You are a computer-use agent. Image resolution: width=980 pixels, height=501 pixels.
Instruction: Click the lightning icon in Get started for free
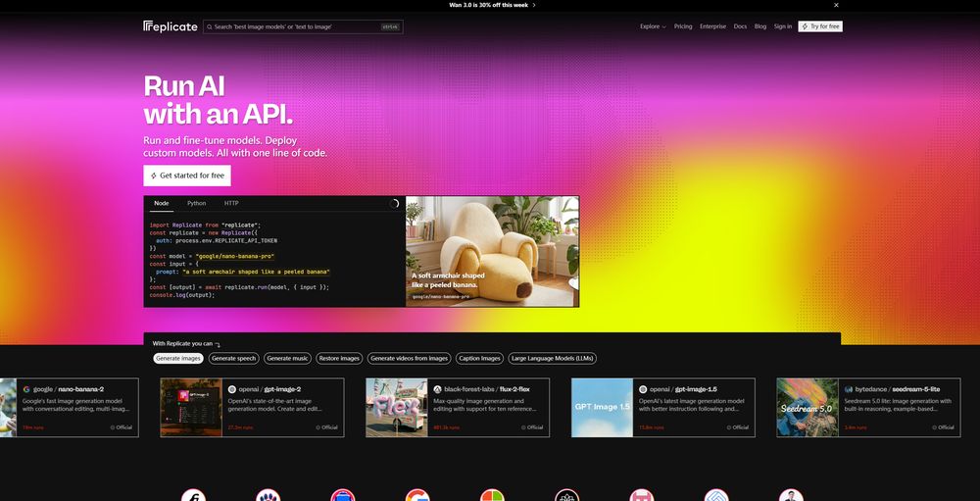pos(154,175)
